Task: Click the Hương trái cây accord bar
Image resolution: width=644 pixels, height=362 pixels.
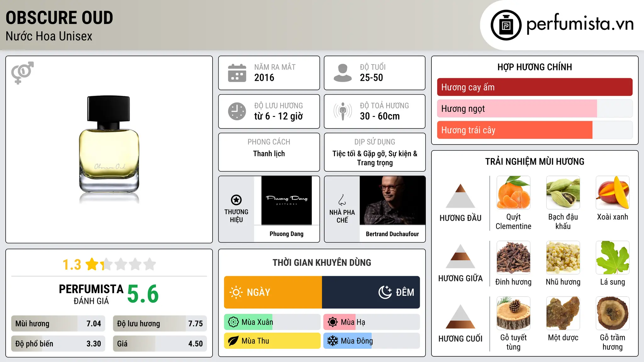Action: (535, 130)
